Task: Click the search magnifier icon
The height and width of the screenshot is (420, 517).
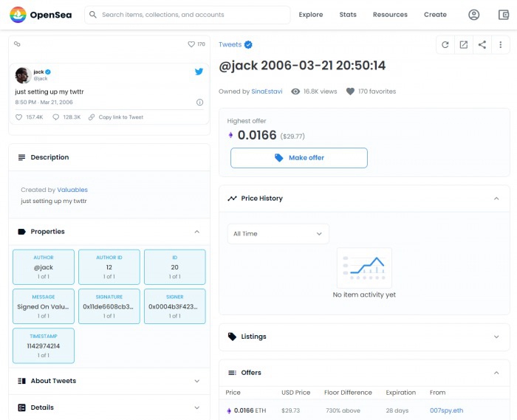Action: pos(93,15)
